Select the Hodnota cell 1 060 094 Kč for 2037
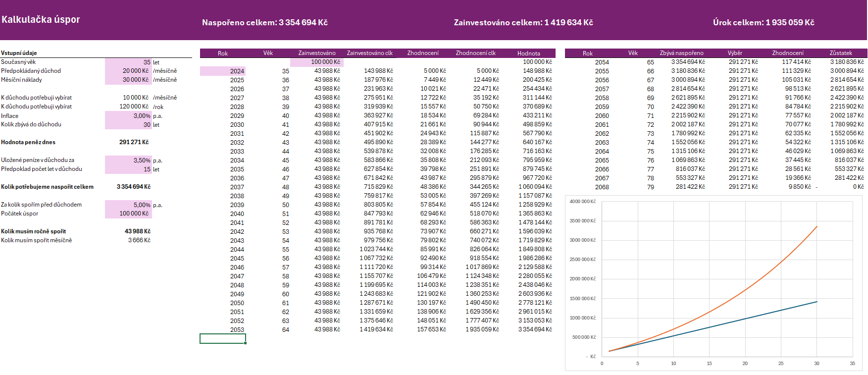Image resolution: width=868 pixels, height=375 pixels. click(x=535, y=187)
